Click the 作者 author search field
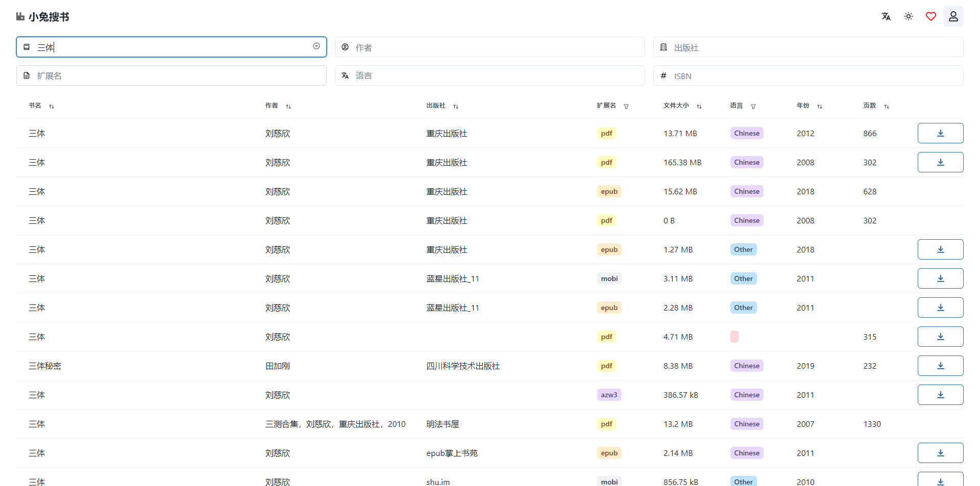980x486 pixels. [490, 47]
